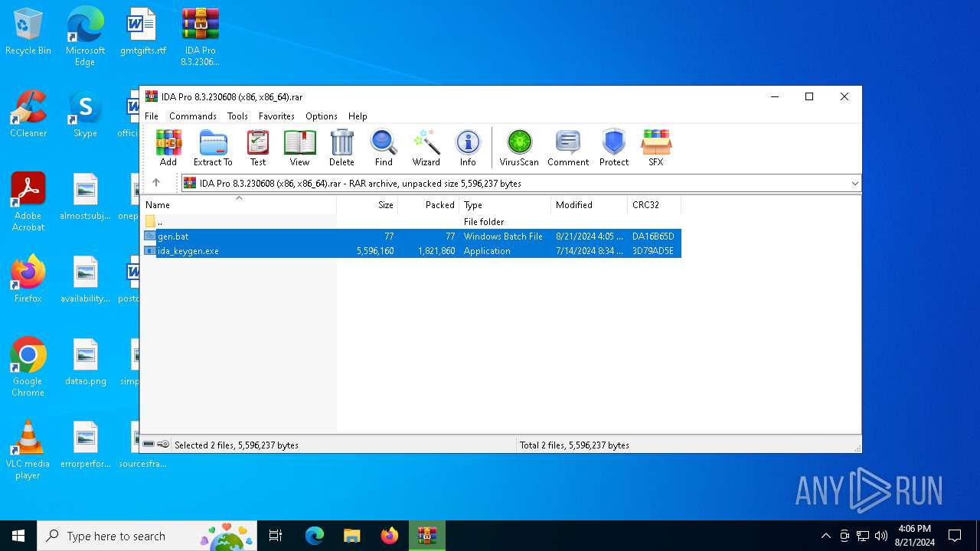Open Task View on taskbar

(x=276, y=536)
